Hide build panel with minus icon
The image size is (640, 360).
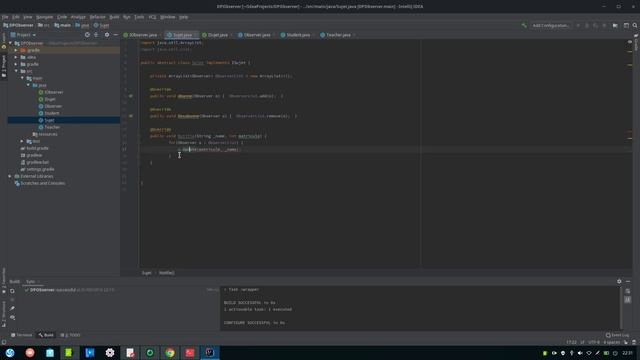coord(628,281)
